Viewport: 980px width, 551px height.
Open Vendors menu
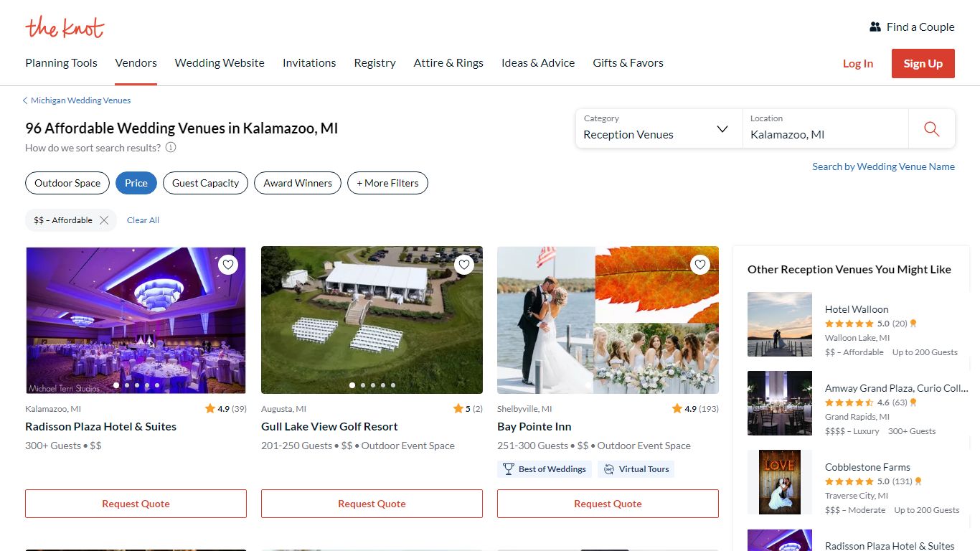pos(136,63)
